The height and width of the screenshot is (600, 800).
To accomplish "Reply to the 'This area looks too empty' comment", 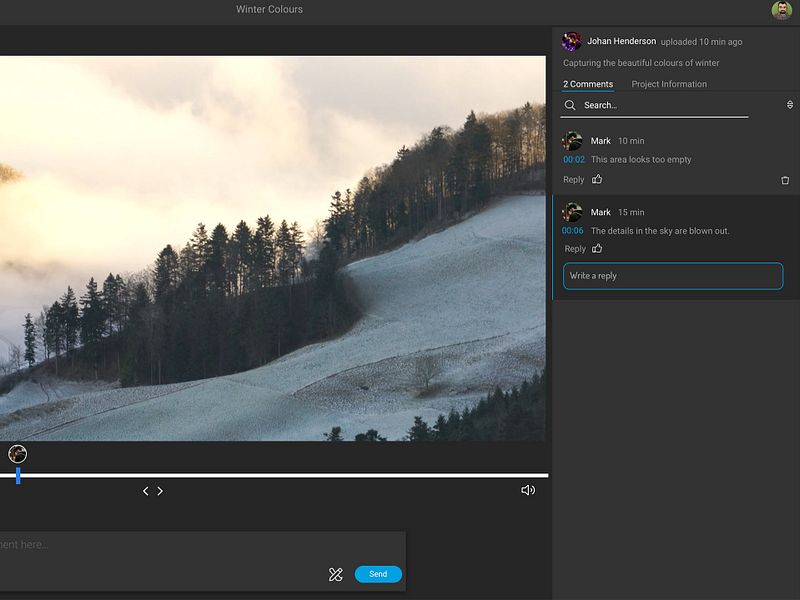I will tap(573, 180).
